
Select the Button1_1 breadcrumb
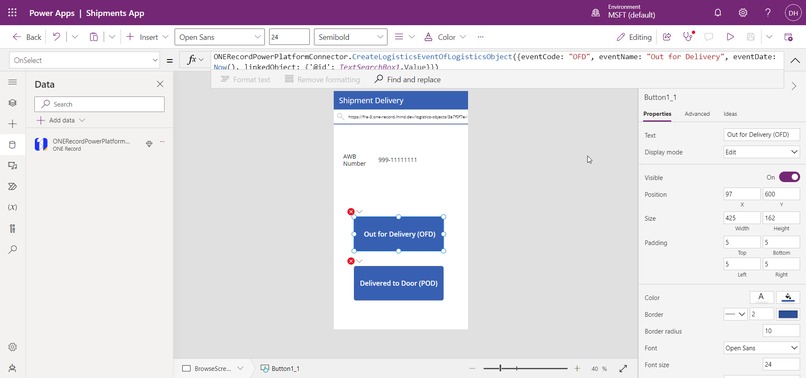coord(280,369)
